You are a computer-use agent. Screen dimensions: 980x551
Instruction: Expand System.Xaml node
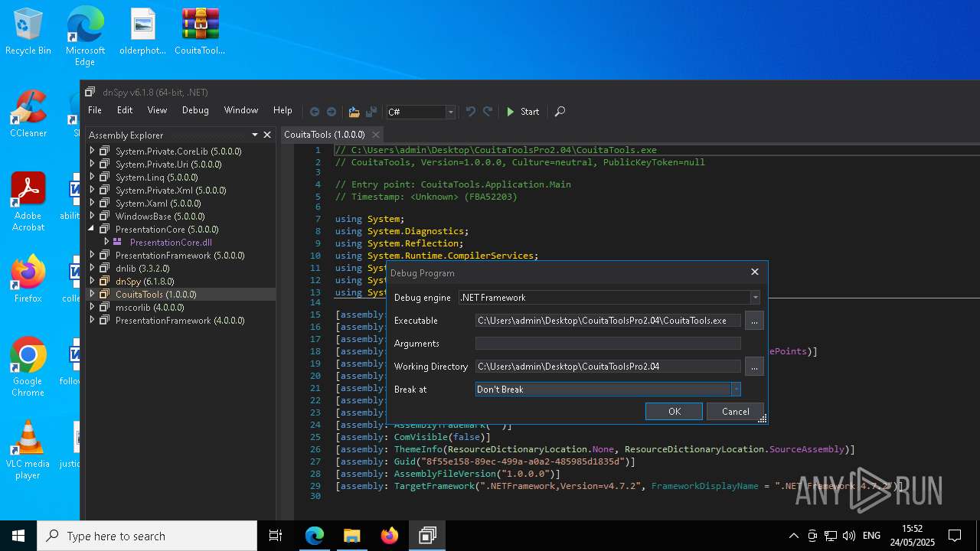coord(92,204)
